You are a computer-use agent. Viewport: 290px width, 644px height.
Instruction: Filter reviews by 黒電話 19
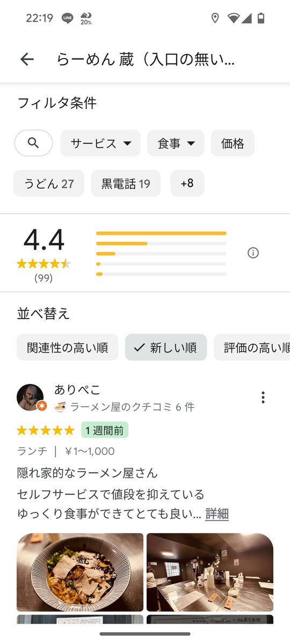[126, 183]
